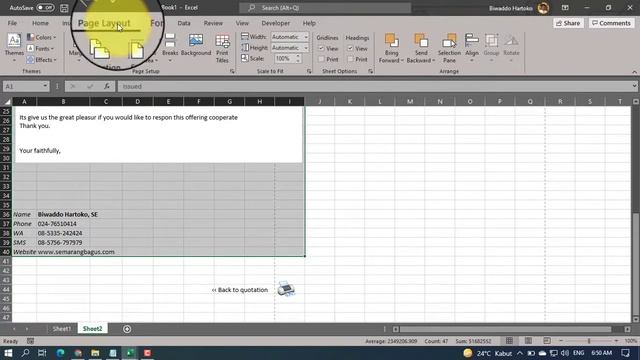Select column K header

(x=350, y=102)
